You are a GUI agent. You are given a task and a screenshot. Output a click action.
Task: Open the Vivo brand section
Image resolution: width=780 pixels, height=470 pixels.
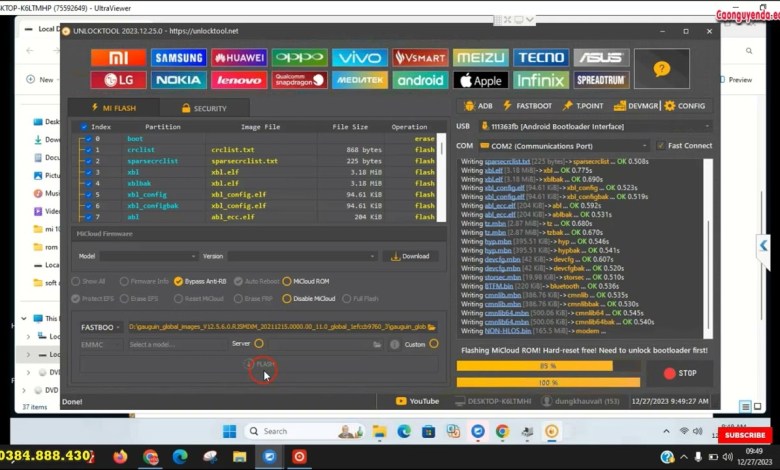[x=360, y=58]
